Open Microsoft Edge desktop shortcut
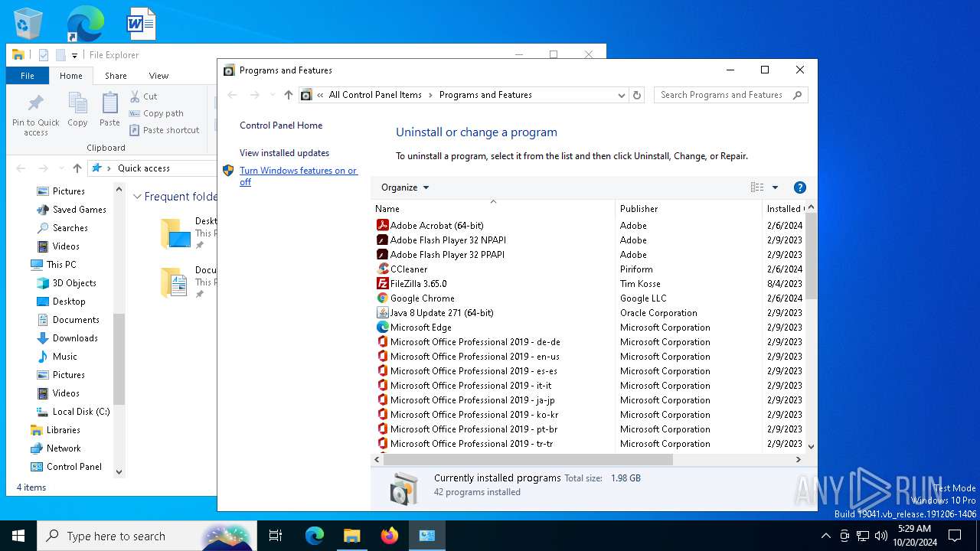The image size is (980, 551). 85,24
